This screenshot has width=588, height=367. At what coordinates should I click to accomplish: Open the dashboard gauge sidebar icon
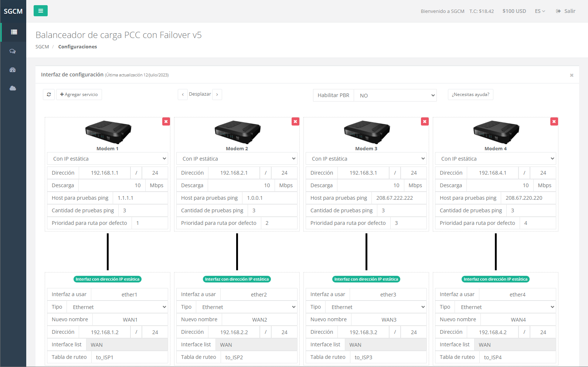13,70
